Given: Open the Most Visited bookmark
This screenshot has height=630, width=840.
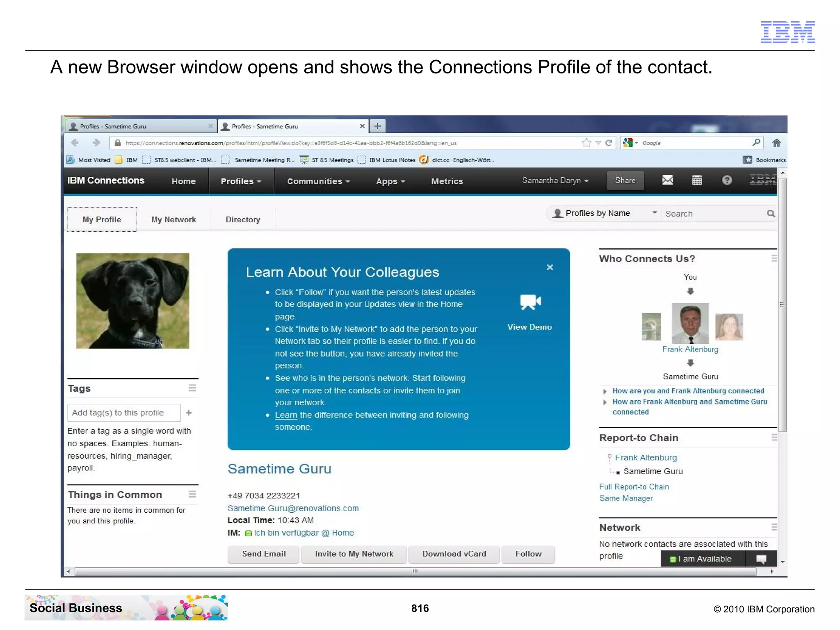Looking at the screenshot, I should click(x=89, y=160).
